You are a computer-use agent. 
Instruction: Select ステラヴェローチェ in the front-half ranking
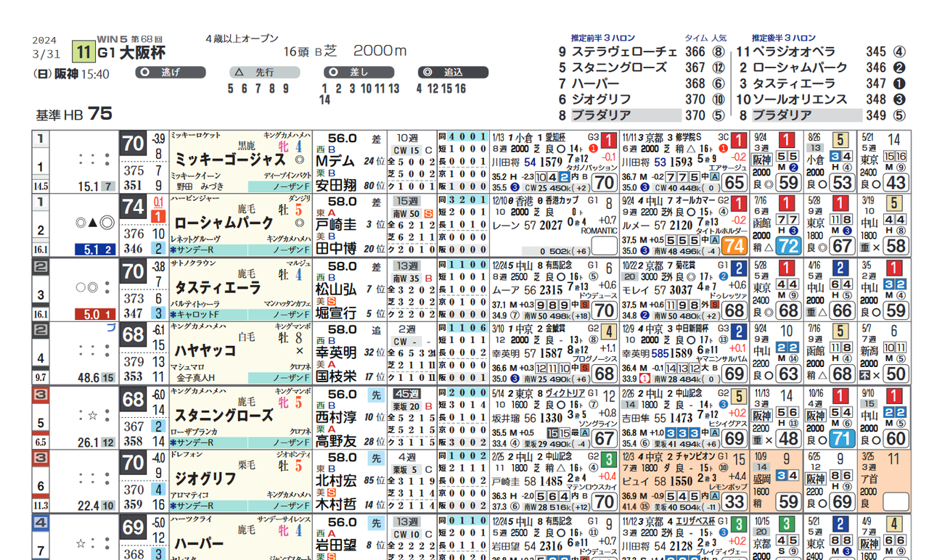coord(624,52)
